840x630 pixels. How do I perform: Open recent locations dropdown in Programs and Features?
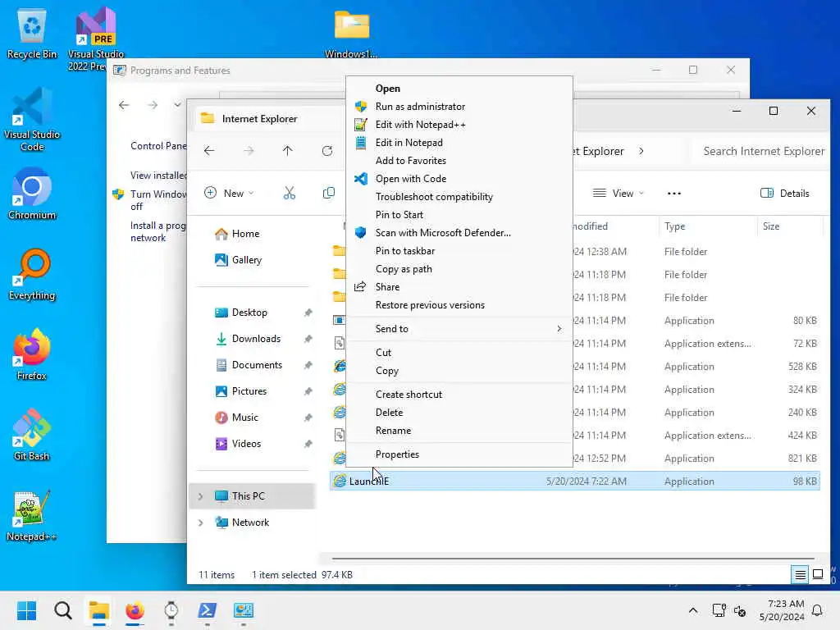tap(177, 105)
